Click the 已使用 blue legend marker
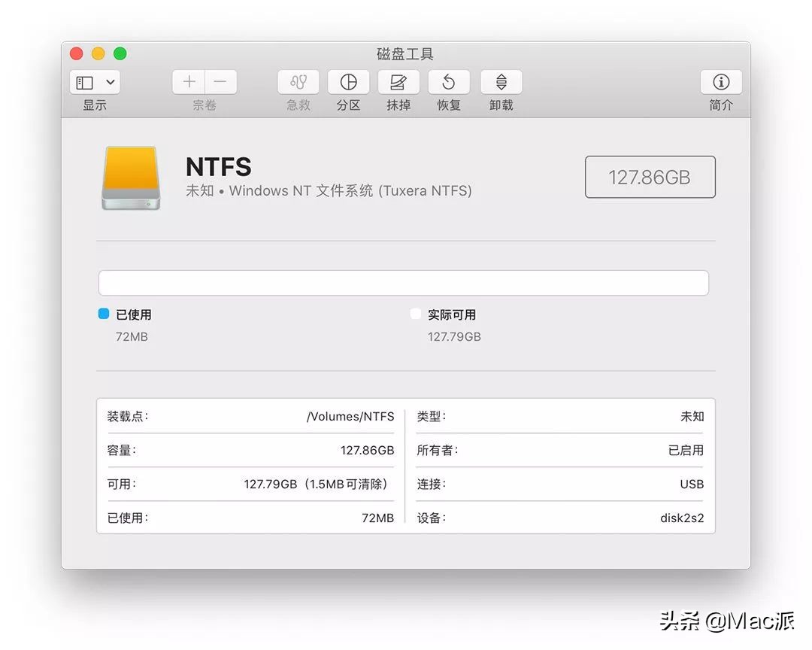 105,314
